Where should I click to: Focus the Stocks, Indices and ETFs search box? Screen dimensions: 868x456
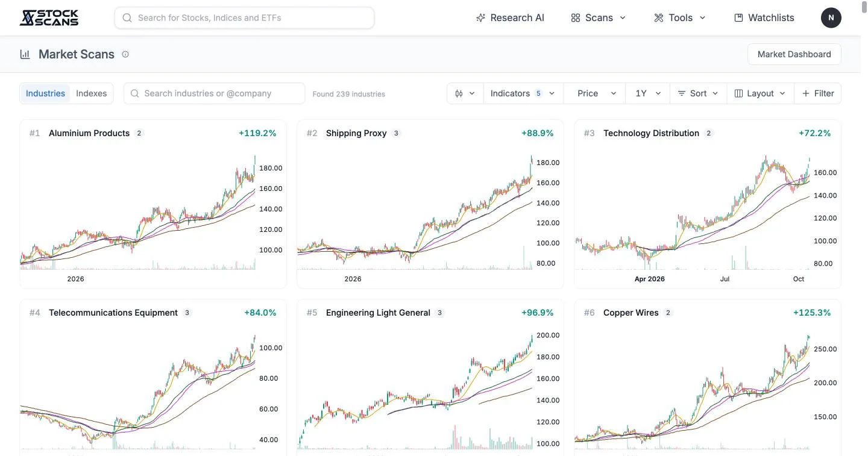click(x=244, y=17)
